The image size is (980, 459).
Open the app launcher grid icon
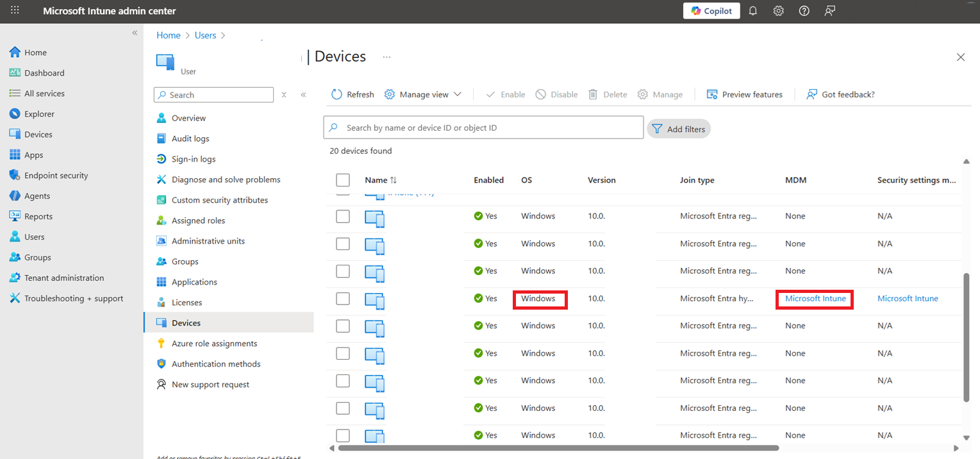point(14,10)
